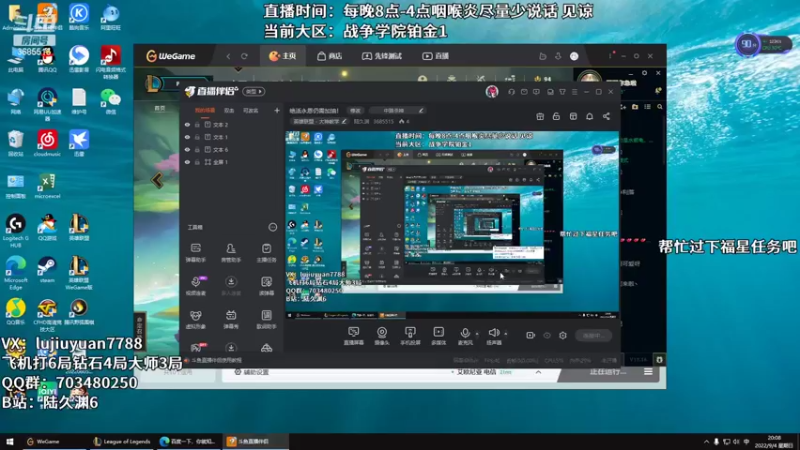The image size is (800, 450).
Task: Open the user avatar in 直播伴侣 title bar
Action: tap(492, 92)
